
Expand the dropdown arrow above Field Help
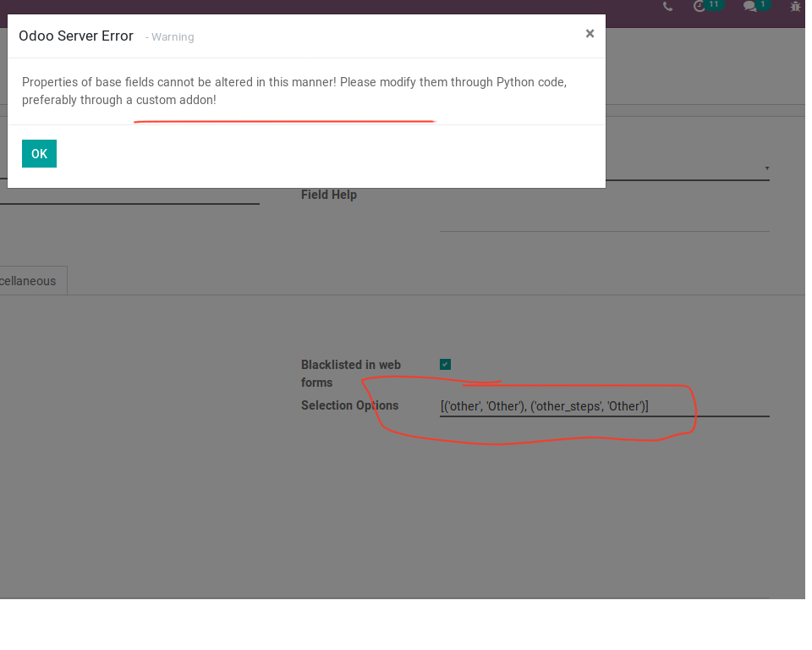tap(766, 168)
